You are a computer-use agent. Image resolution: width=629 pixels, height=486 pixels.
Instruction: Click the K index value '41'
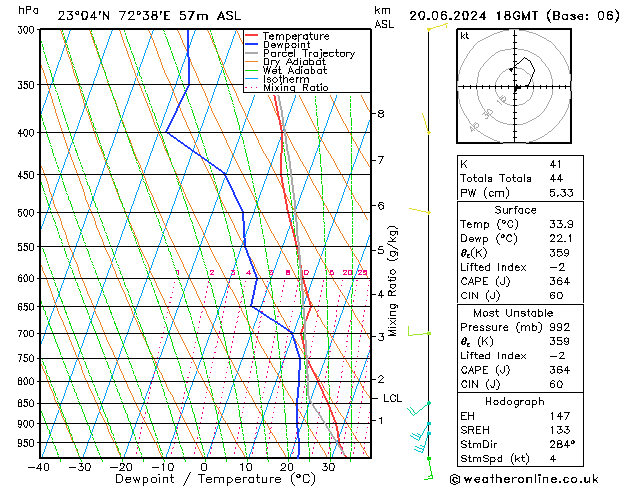[x=556, y=164]
